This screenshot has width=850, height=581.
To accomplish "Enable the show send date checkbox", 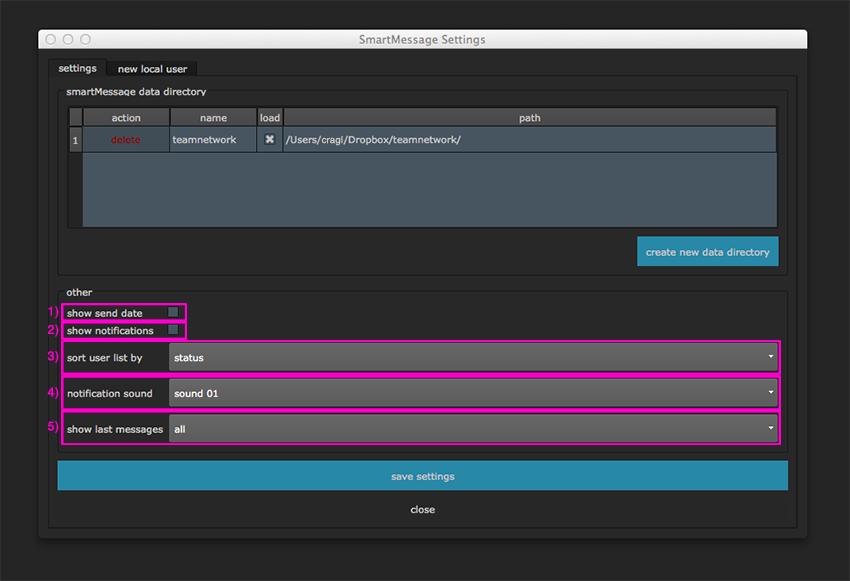I will tap(173, 313).
